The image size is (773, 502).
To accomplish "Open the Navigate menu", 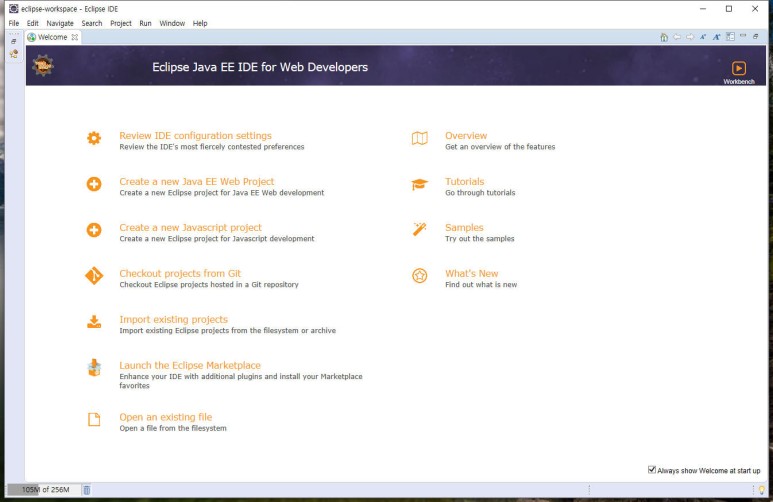I will point(60,23).
